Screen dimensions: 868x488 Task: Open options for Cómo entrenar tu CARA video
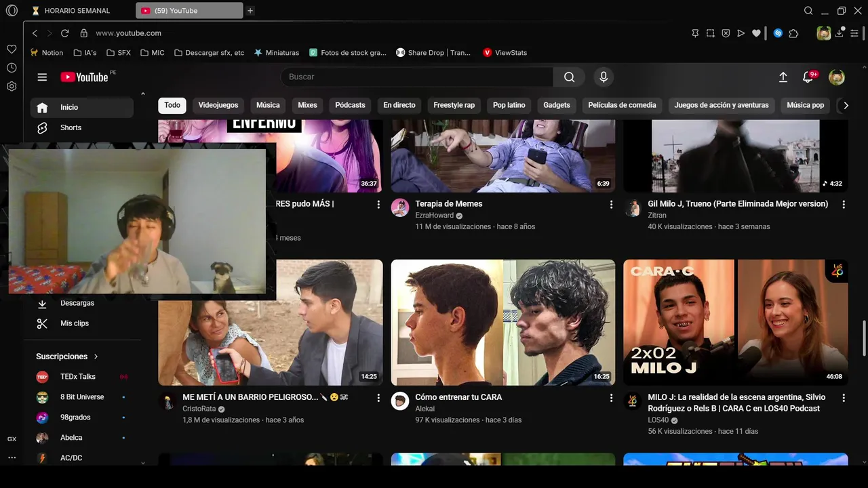click(x=611, y=398)
